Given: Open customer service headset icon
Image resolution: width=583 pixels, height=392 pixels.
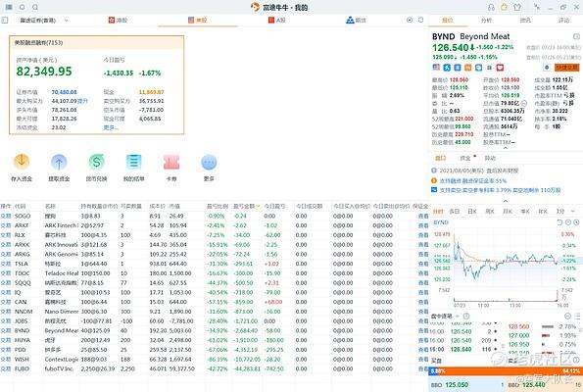Looking at the screenshot, I should click(492, 7).
